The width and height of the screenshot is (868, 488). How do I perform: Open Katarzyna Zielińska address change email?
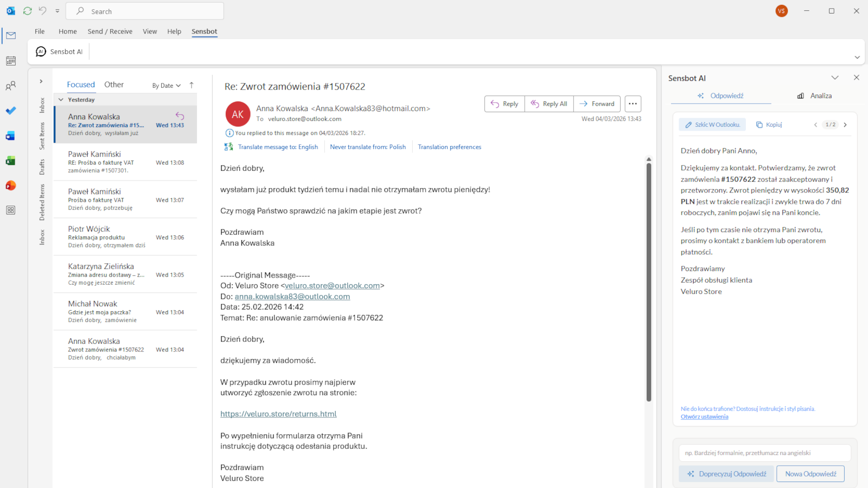pyautogui.click(x=126, y=274)
